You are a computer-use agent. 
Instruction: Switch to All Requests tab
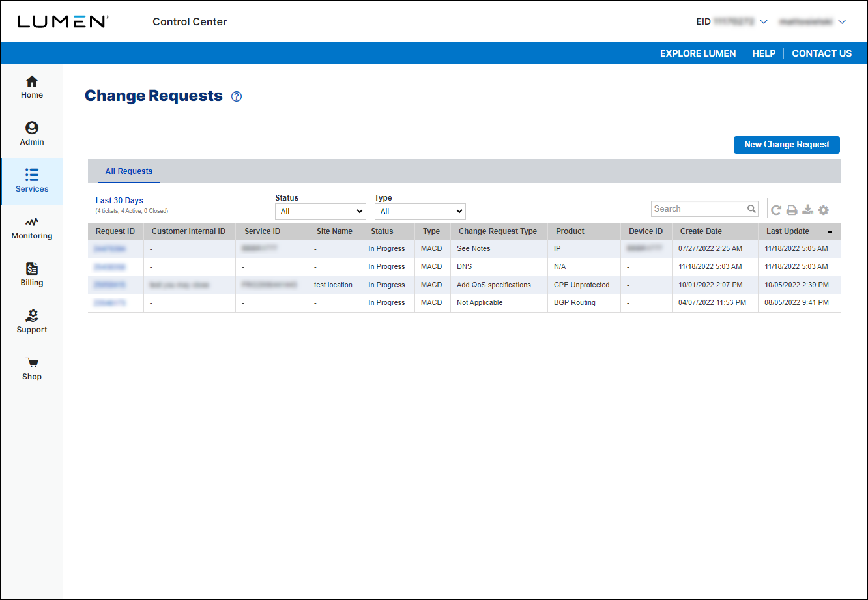click(x=129, y=171)
